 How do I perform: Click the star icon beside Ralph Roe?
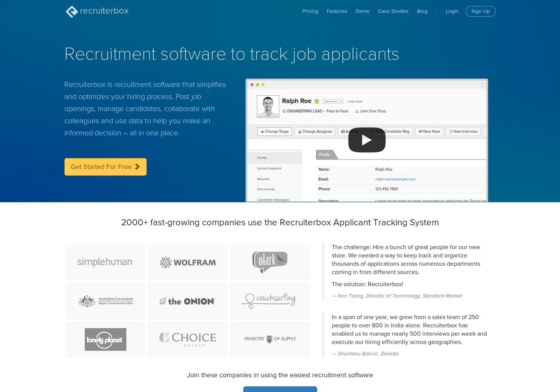coord(317,101)
